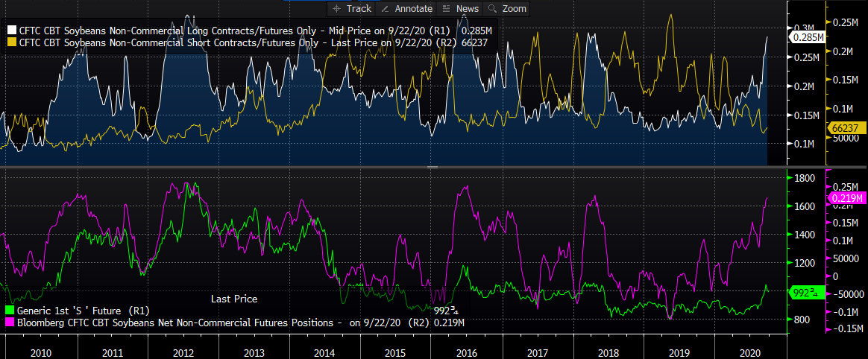868x359 pixels.
Task: Click the 2020 label on the time axis
Action: click(x=749, y=348)
